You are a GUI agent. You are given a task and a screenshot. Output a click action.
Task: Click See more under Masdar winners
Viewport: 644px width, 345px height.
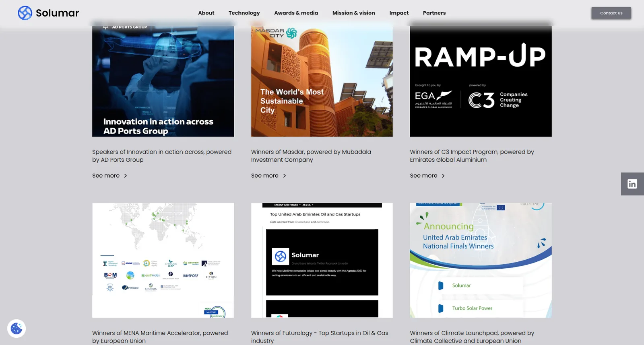(265, 176)
